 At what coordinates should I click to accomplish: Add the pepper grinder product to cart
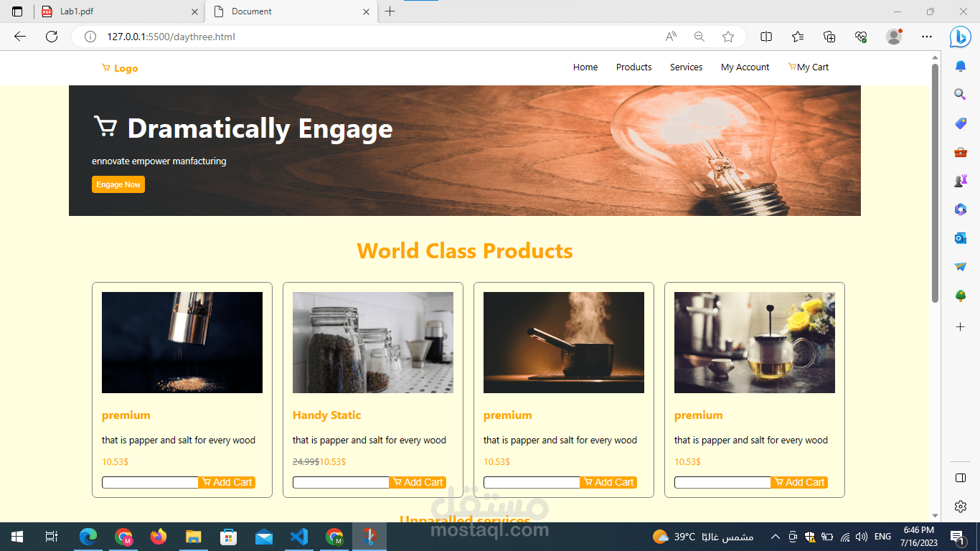tap(227, 483)
